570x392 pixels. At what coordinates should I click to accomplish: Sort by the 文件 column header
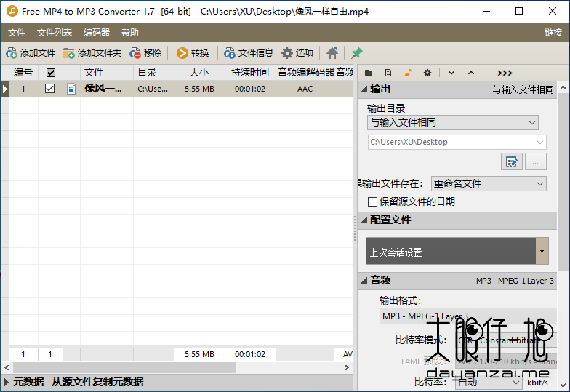[107, 73]
